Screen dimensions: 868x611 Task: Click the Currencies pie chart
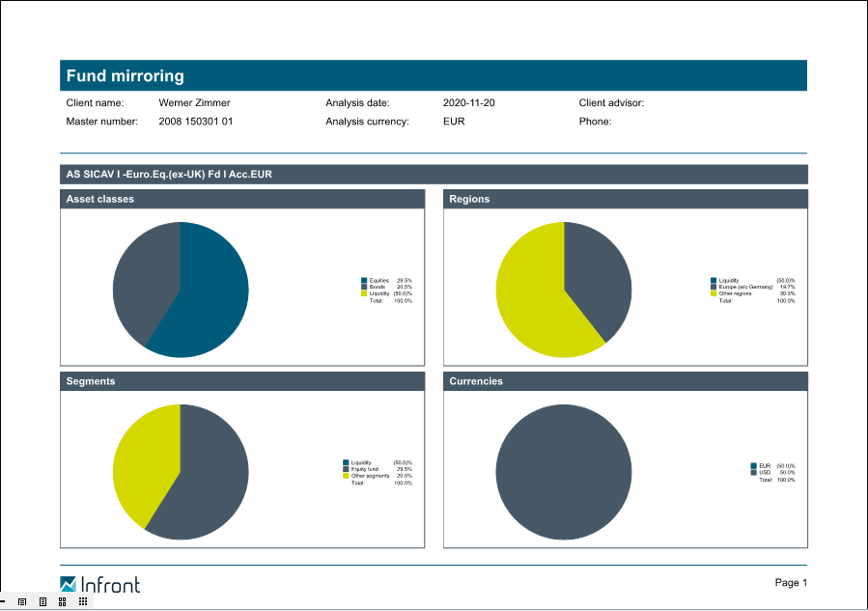click(x=564, y=472)
